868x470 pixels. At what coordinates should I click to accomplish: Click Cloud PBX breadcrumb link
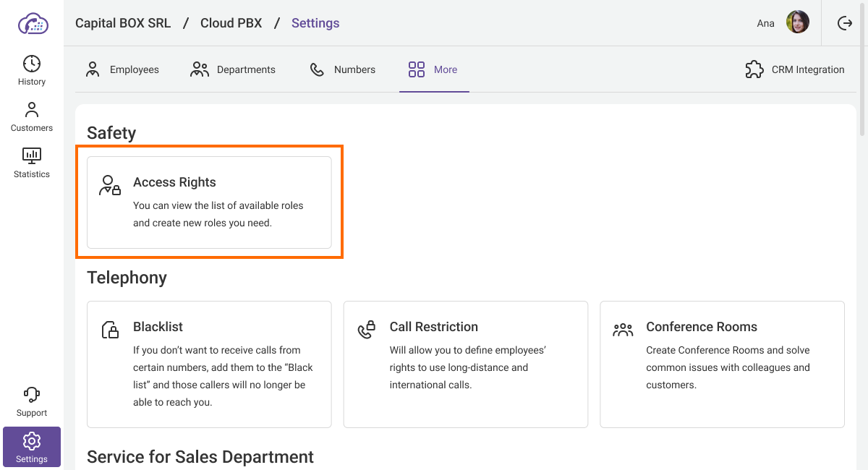tap(231, 23)
